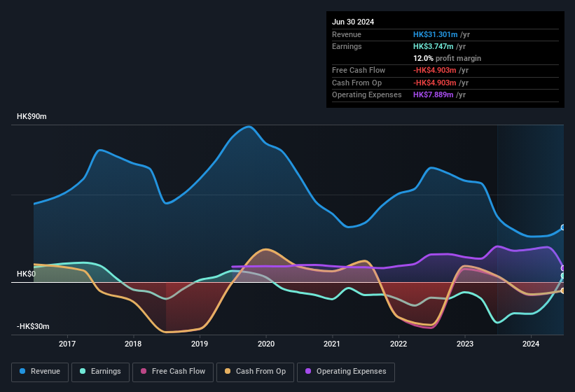The image size is (575, 392).
Task: Click the teal Earnings endpoint marker
Action: click(563, 276)
